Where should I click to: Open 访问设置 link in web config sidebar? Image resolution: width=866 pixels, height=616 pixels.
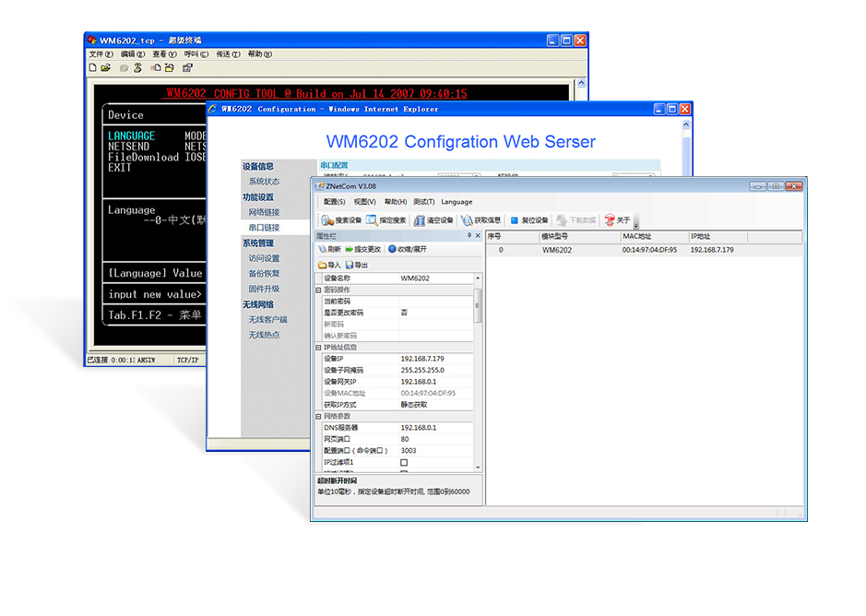point(264,258)
